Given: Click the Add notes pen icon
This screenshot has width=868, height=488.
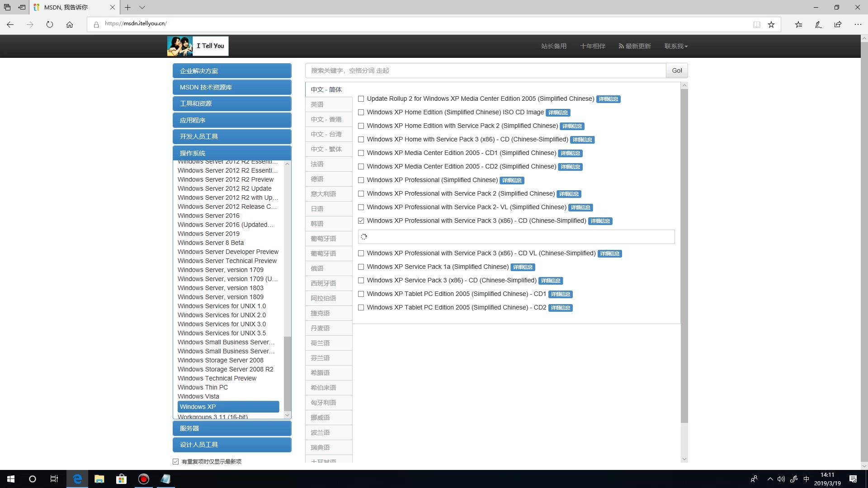Looking at the screenshot, I should (x=818, y=24).
